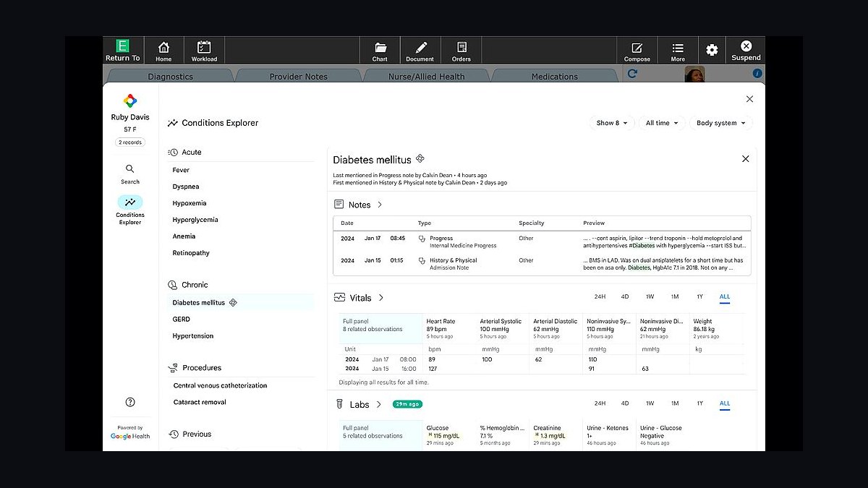Click the Return To icon
868x488 pixels.
123,46
